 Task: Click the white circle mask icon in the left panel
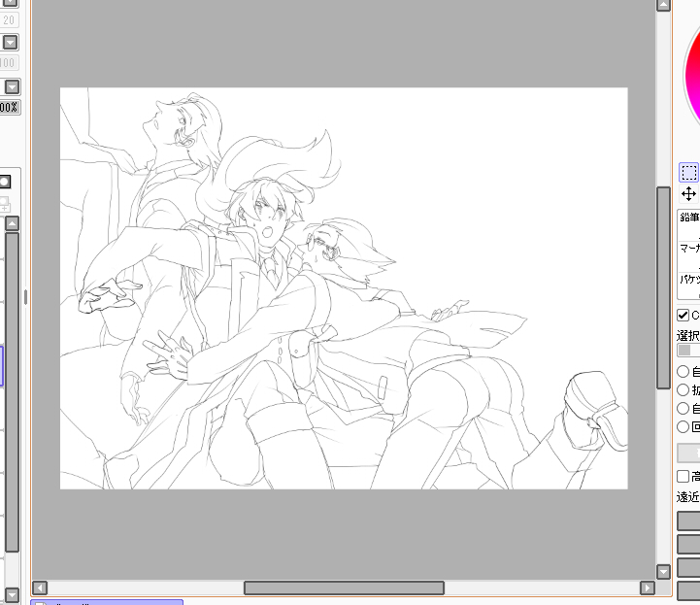point(5,182)
